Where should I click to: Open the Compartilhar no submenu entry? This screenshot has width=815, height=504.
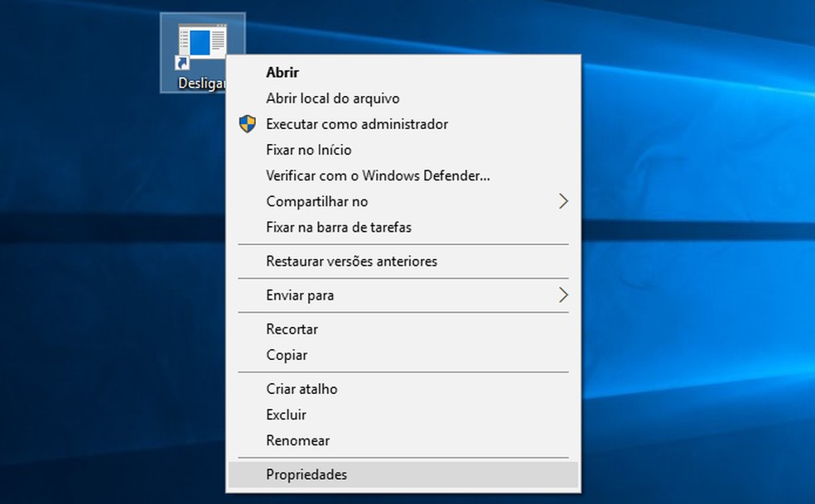click(x=403, y=202)
